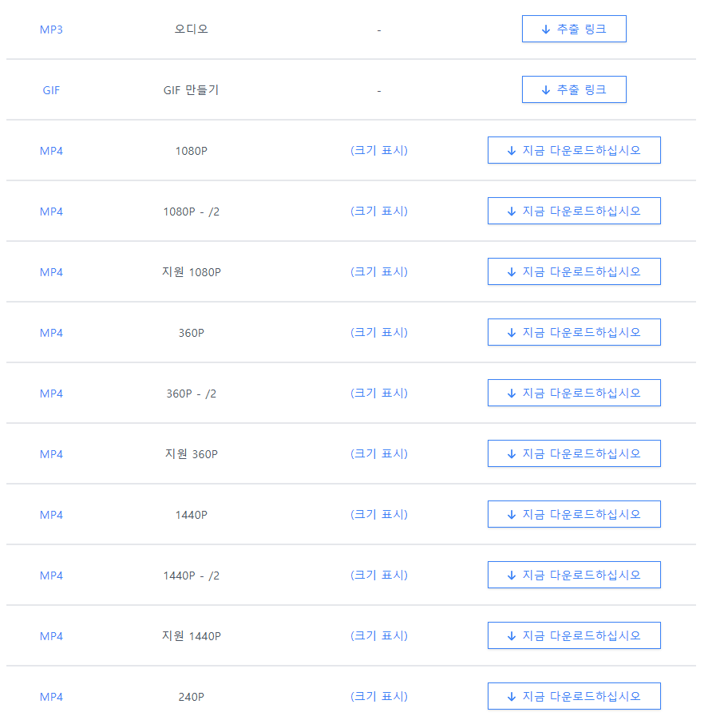Click the 1440P - /2 quality text
This screenshot has height=716, width=728.
coord(191,576)
